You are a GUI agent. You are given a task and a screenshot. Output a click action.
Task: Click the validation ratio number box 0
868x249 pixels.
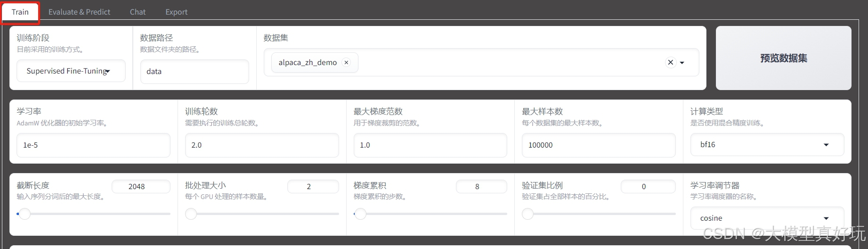(648, 186)
